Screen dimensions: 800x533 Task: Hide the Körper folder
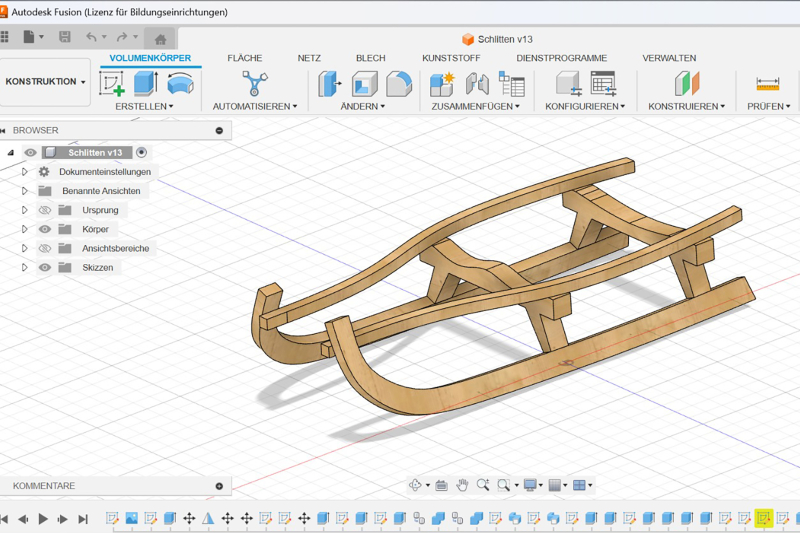[45, 229]
